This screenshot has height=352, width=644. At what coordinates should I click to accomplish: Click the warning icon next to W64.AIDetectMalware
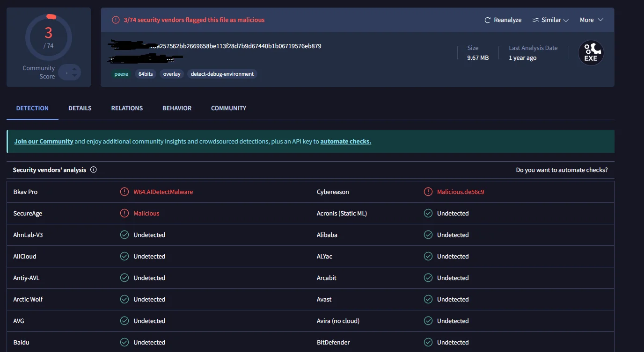pos(124,192)
